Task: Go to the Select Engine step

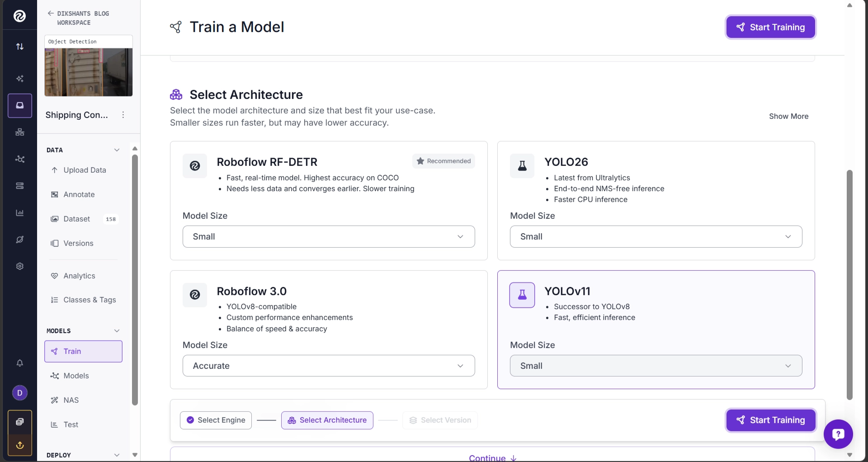Action: (x=216, y=420)
